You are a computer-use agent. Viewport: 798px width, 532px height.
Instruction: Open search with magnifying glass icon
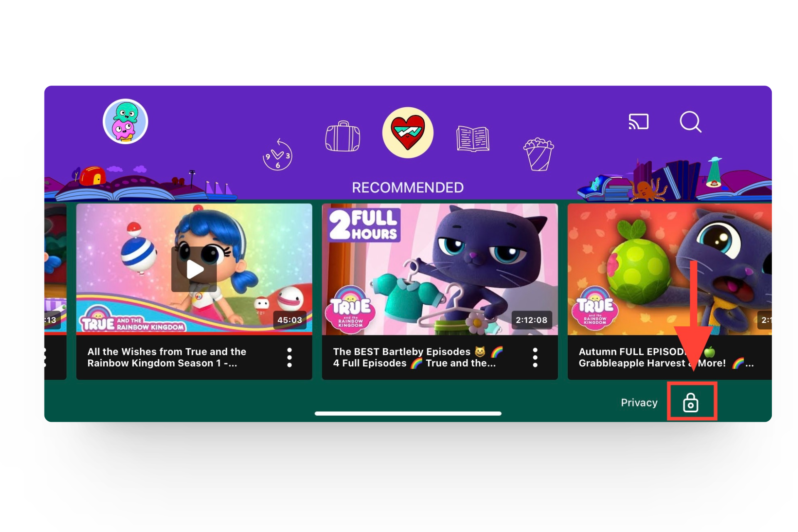pyautogui.click(x=690, y=122)
